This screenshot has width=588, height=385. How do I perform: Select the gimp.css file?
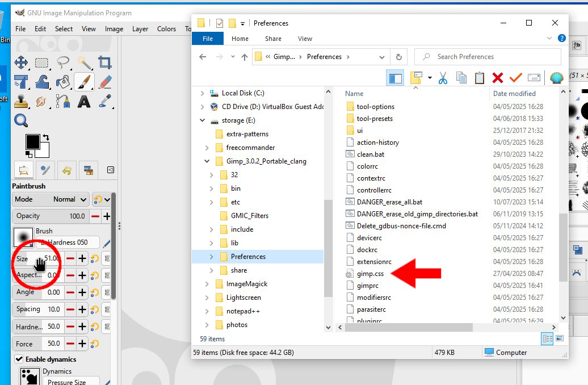370,274
